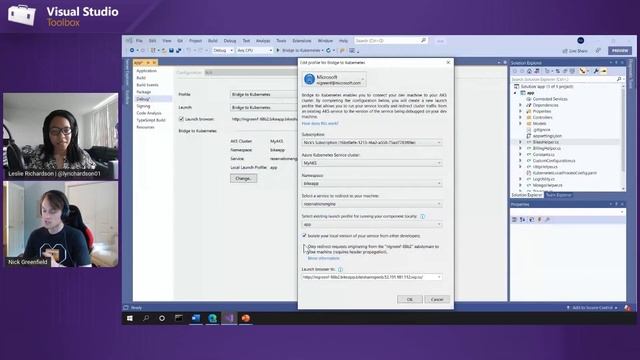Click OK in the Bridge to Kubernetes dialog
The width and height of the screenshot is (640, 360).
[409, 299]
